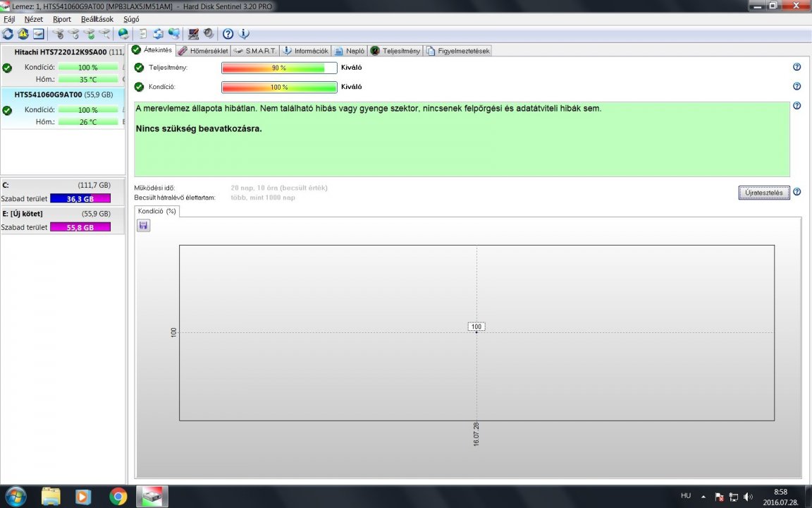
Task: Switch to the Hőmérséklet tab
Action: point(203,51)
